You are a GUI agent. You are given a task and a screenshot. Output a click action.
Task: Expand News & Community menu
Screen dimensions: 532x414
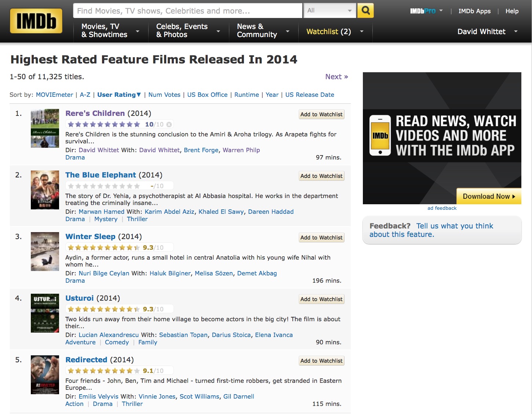point(288,31)
